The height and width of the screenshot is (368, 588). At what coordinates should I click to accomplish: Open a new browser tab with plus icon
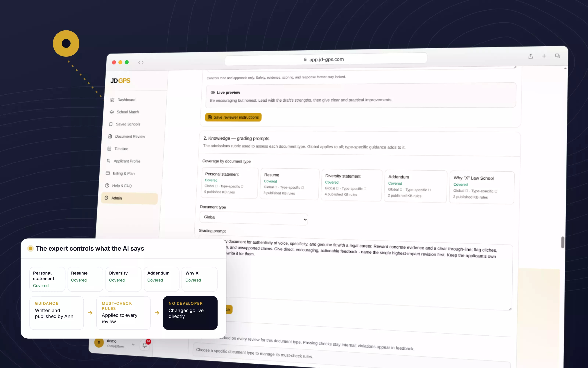544,56
